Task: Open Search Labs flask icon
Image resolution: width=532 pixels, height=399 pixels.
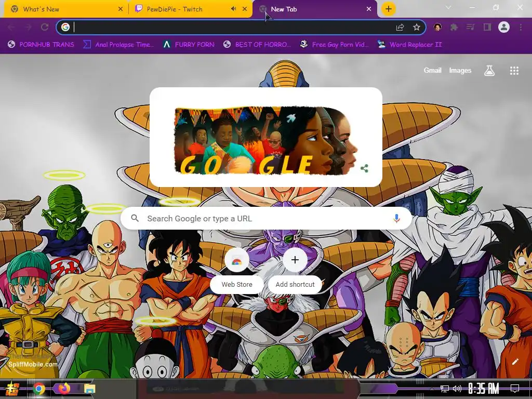Action: click(x=489, y=70)
